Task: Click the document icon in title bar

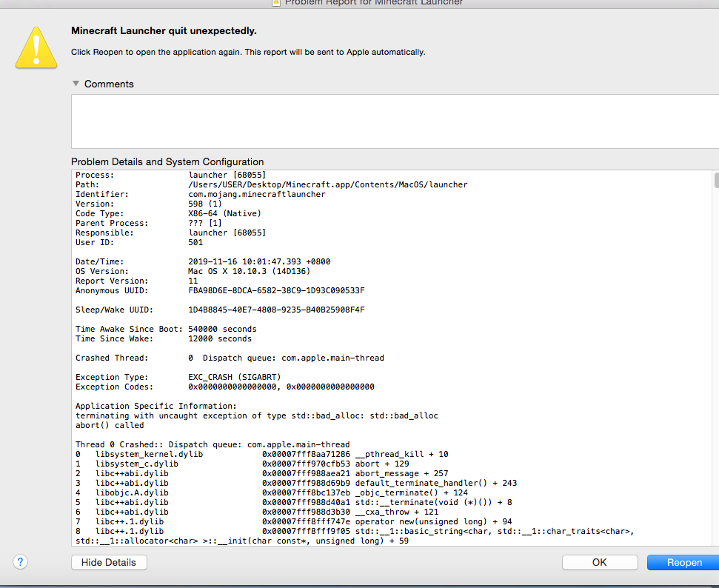Action: 276,2
